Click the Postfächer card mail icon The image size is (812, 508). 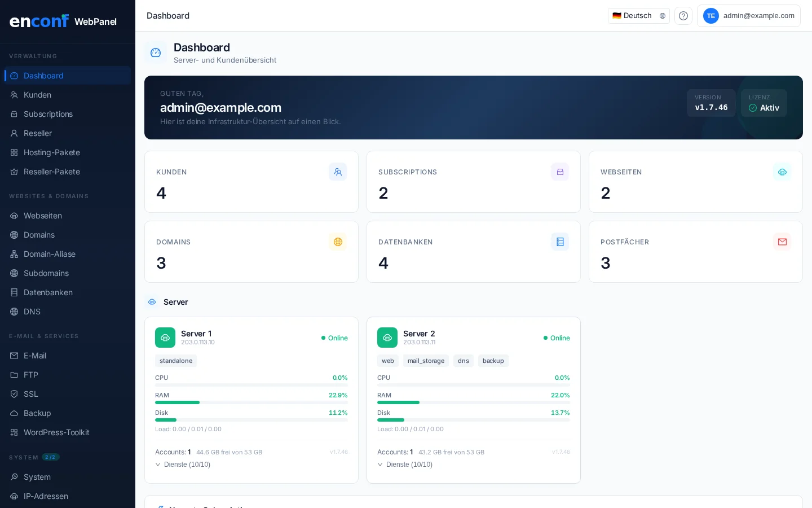click(782, 242)
